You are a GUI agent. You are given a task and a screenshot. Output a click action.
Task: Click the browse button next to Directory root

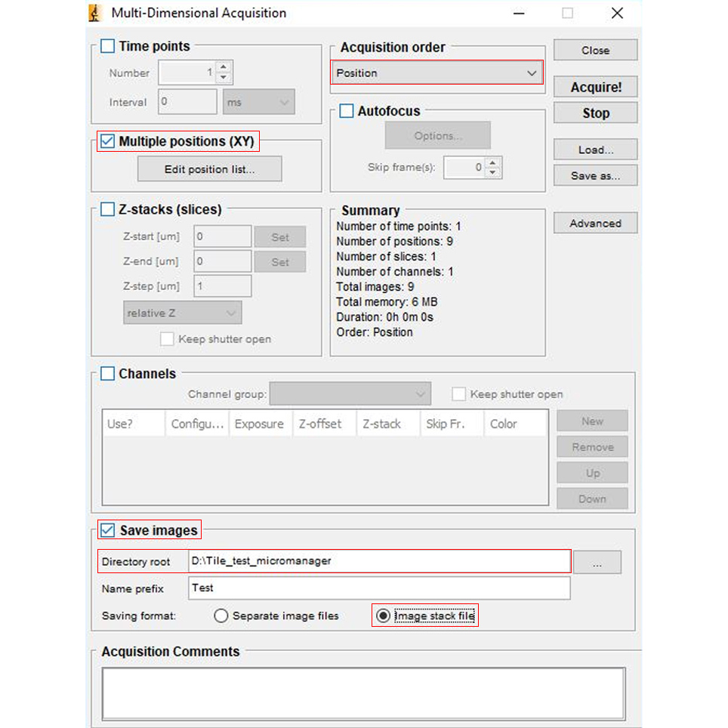coord(597,562)
